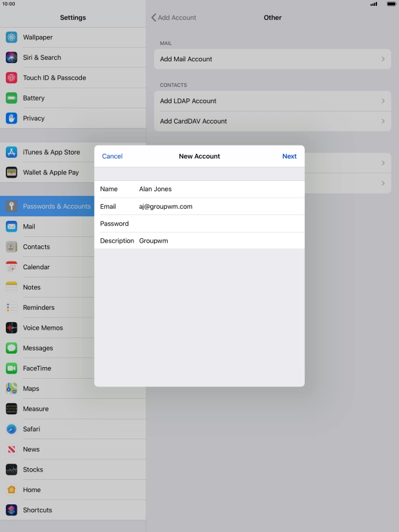This screenshot has height=532, width=399.
Task: Tap the Password input field
Action: [x=219, y=224]
